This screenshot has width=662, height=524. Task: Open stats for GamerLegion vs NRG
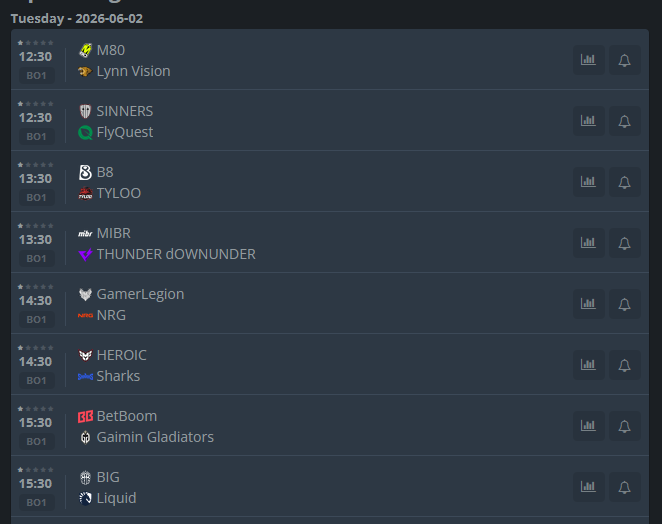click(589, 304)
